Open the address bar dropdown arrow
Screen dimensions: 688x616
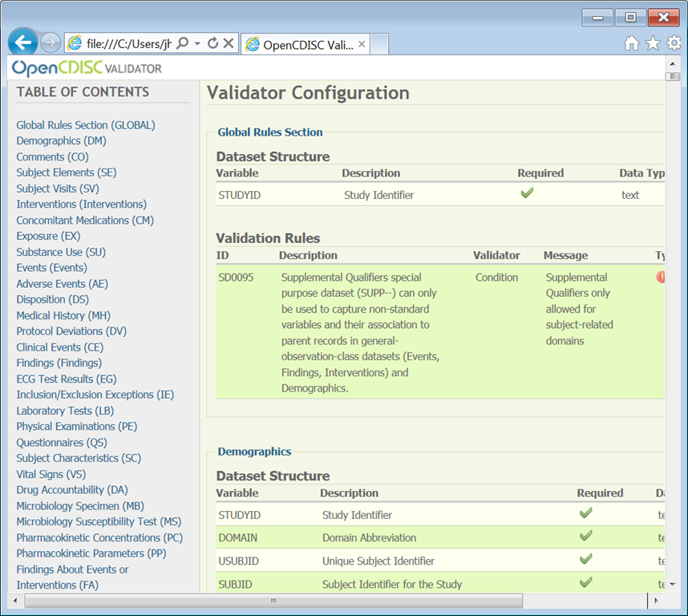[x=197, y=43]
